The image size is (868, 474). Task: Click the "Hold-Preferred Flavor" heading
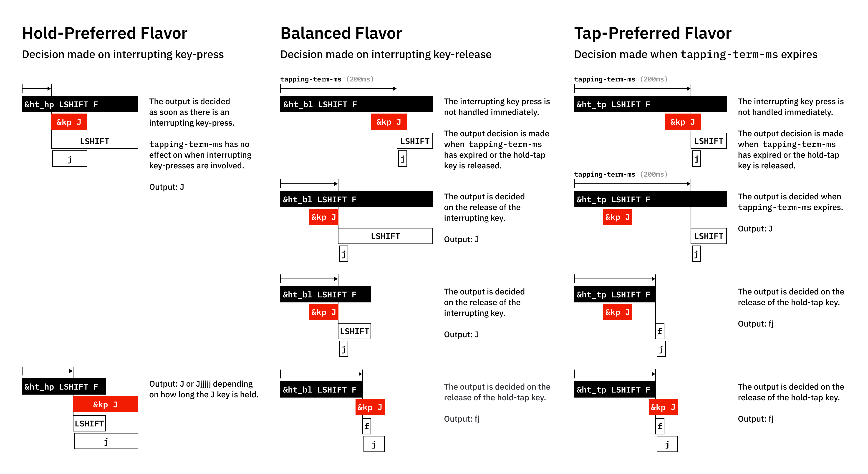pos(104,33)
